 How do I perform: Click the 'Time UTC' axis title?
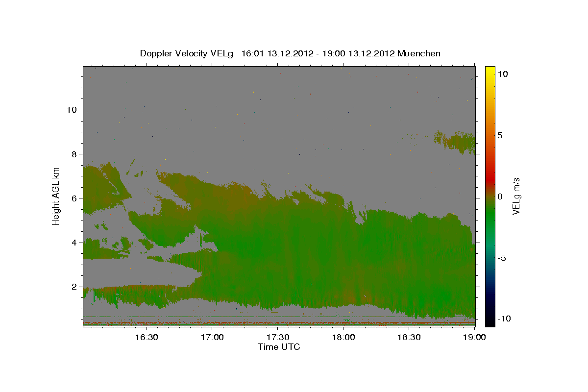pos(279,347)
